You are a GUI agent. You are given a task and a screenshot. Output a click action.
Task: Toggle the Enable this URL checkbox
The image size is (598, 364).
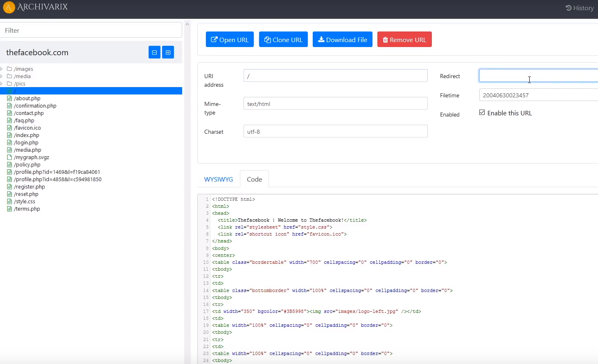[x=482, y=112]
